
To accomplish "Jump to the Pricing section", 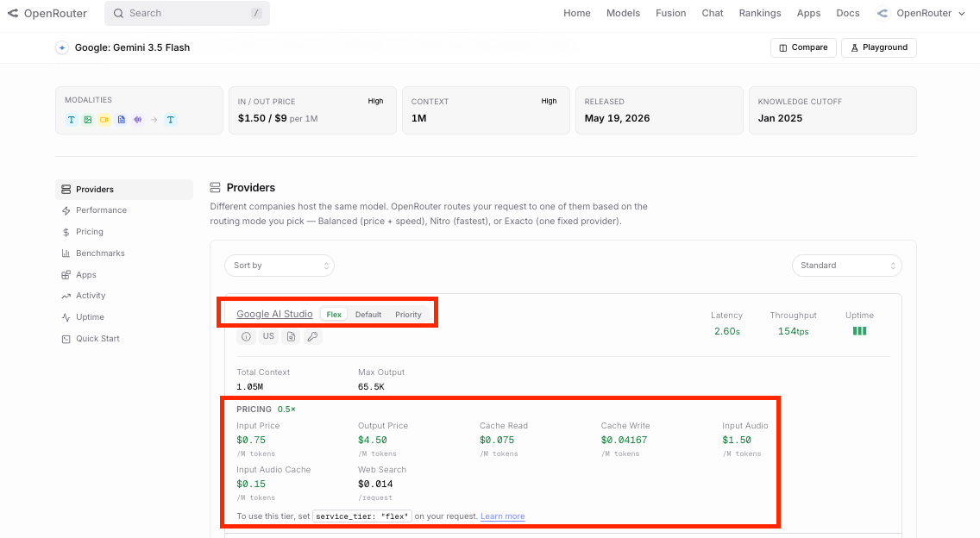I will (x=90, y=232).
